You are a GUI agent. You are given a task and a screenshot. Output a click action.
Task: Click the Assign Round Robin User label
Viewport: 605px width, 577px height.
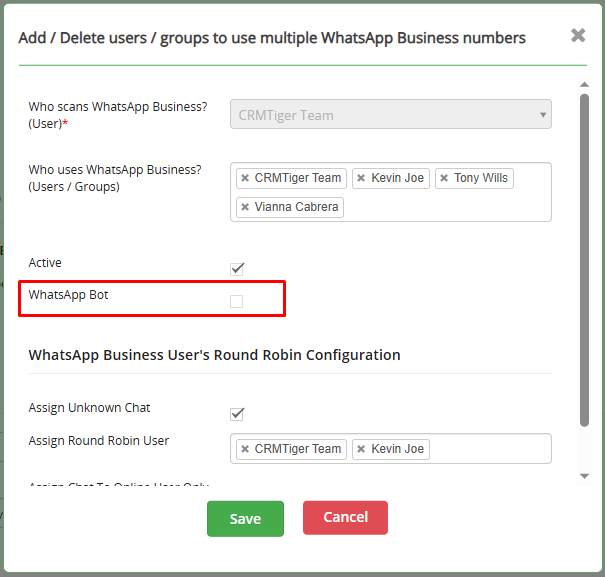[x=99, y=441]
